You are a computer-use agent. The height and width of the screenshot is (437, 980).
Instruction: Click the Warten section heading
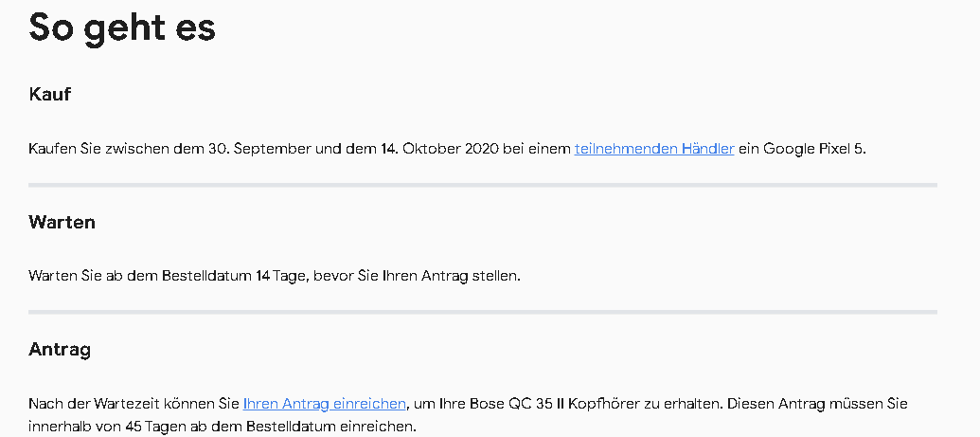coord(62,222)
